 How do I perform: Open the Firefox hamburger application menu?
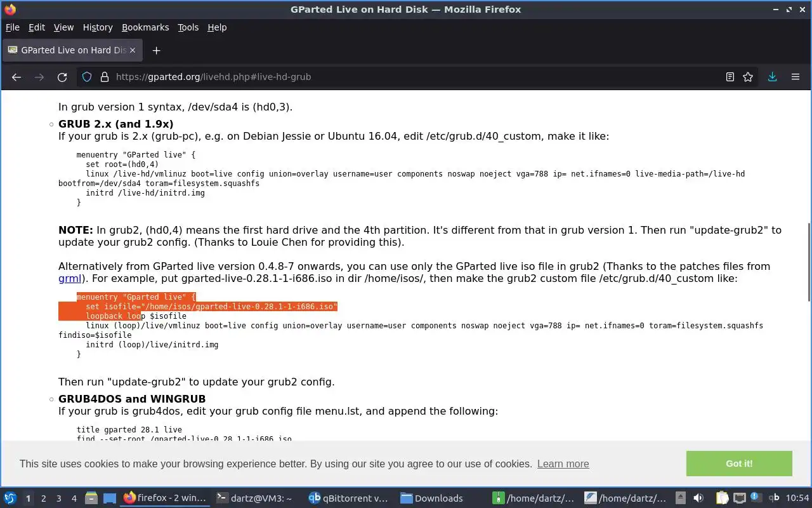(x=795, y=77)
